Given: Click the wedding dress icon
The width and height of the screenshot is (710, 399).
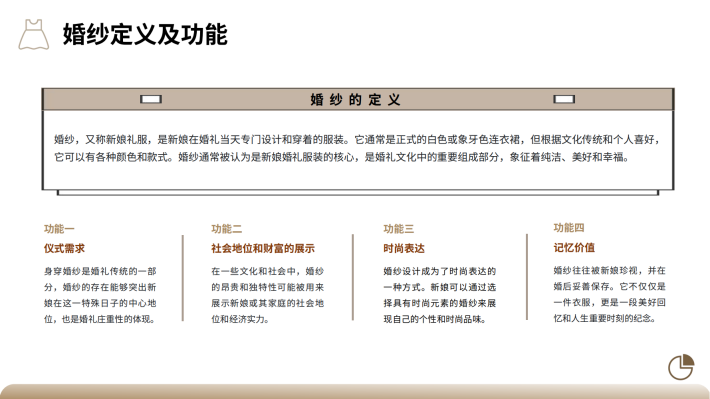Looking at the screenshot, I should [34, 34].
